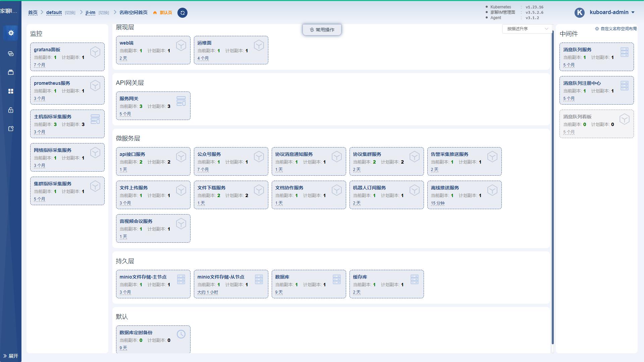
Task: Click the clock icon on 数据库定时备份 card
Action: point(181,334)
